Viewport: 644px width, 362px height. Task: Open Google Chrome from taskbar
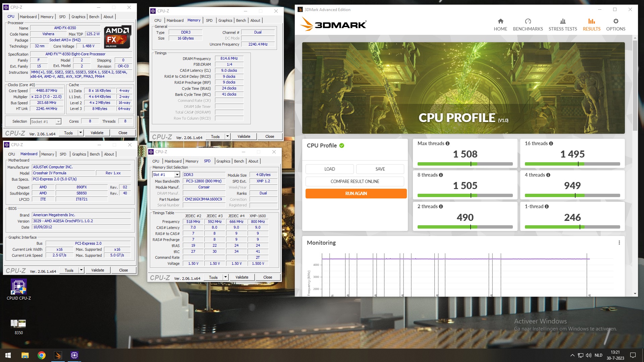pos(42,355)
